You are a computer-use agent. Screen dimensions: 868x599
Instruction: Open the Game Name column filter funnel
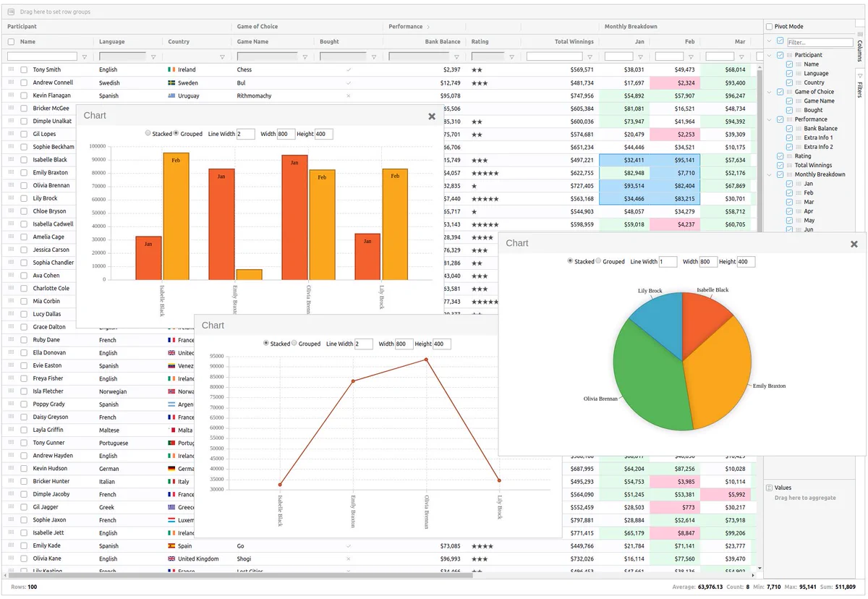point(305,56)
